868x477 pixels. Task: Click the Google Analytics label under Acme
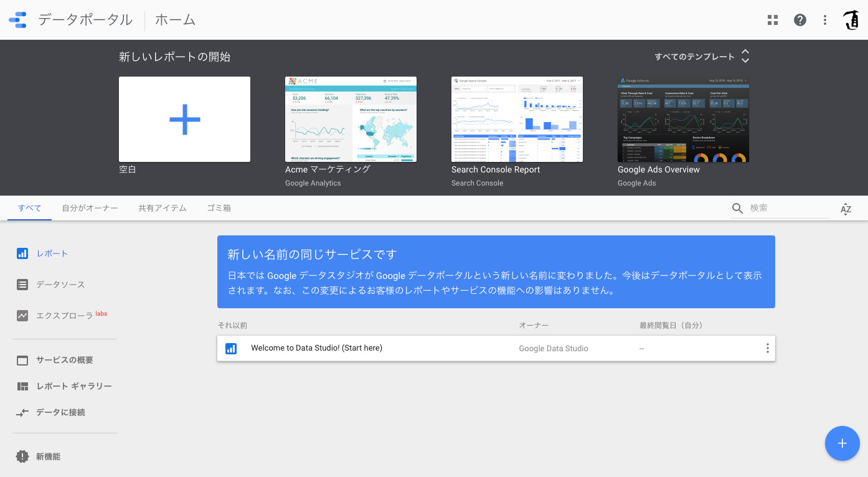pyautogui.click(x=313, y=183)
